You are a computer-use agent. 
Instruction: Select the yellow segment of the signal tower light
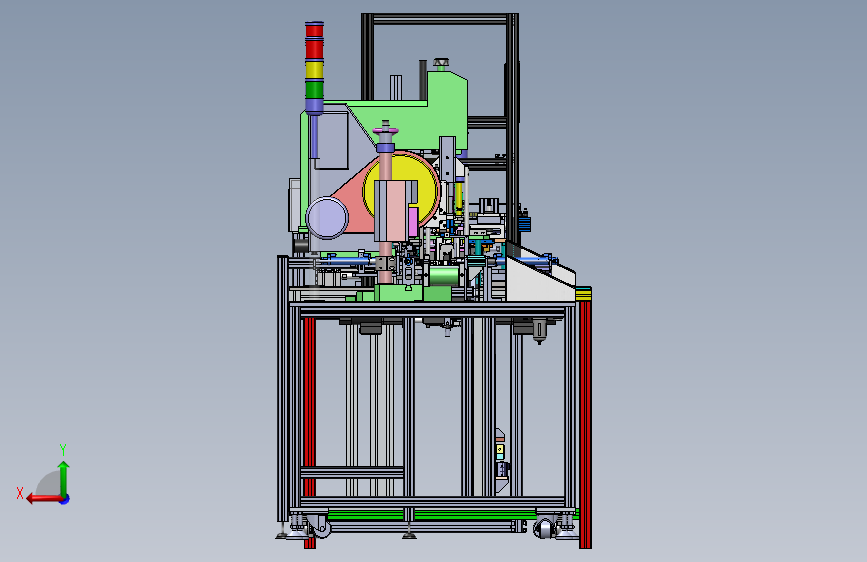coord(314,70)
